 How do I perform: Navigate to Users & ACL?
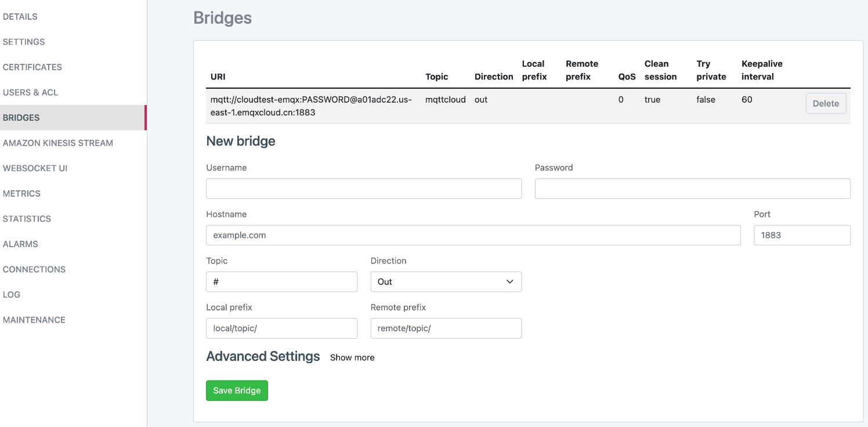tap(30, 92)
